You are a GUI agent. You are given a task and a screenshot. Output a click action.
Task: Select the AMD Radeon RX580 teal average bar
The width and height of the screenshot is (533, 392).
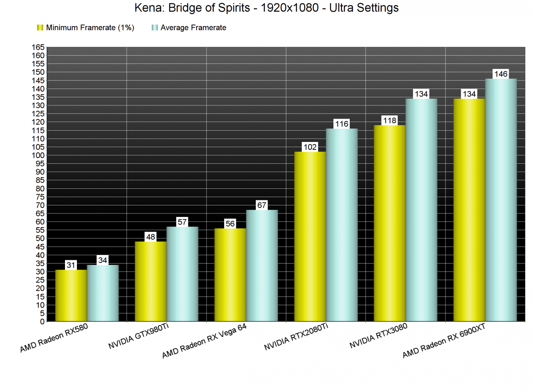(x=103, y=293)
